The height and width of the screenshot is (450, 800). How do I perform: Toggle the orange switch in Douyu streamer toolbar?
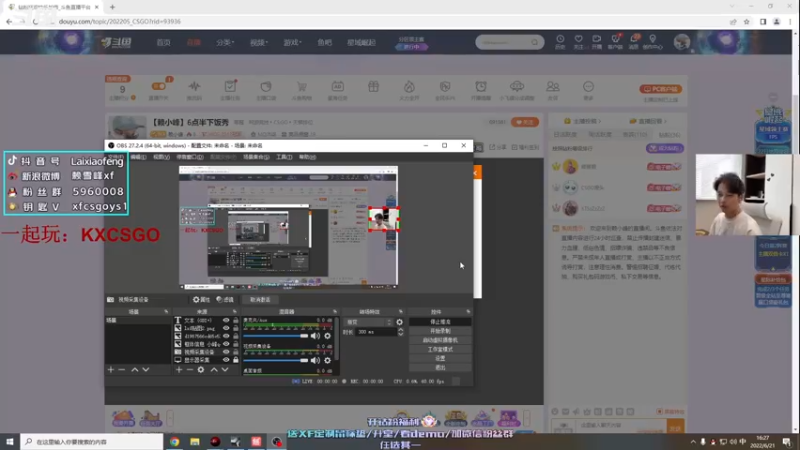tap(159, 86)
